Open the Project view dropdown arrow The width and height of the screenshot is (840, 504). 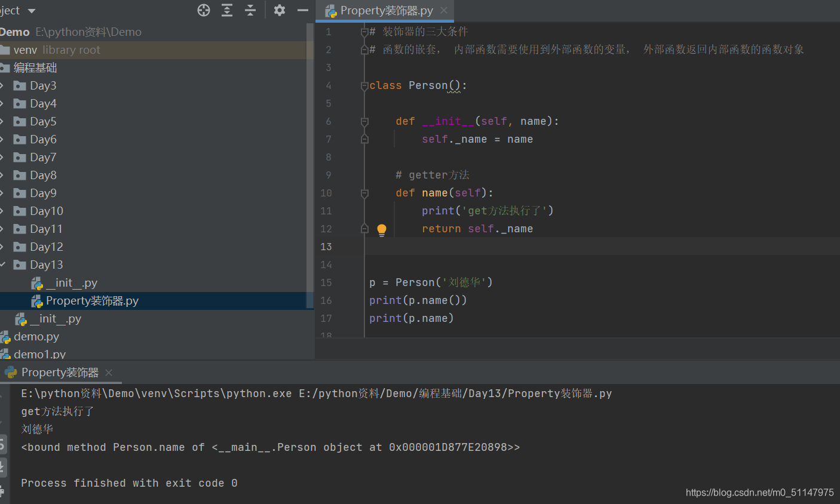pos(32,11)
